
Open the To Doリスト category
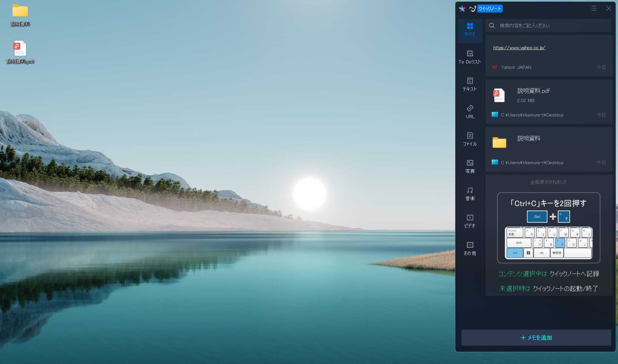point(470,57)
